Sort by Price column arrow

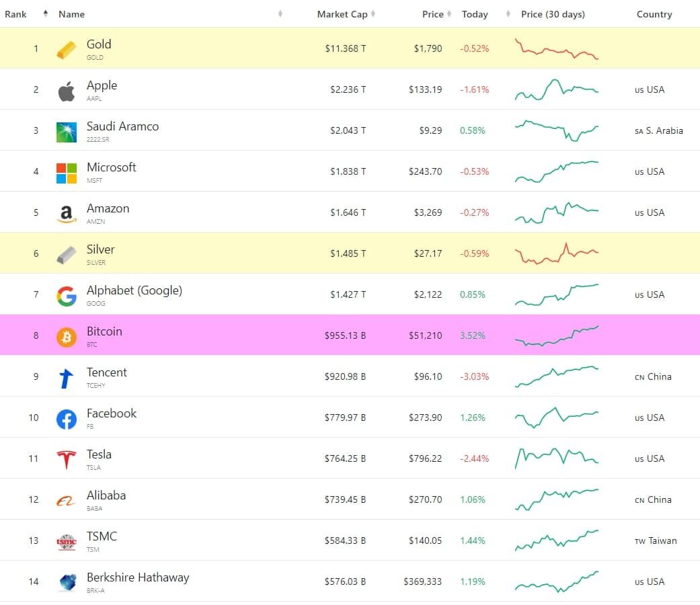[x=449, y=13]
